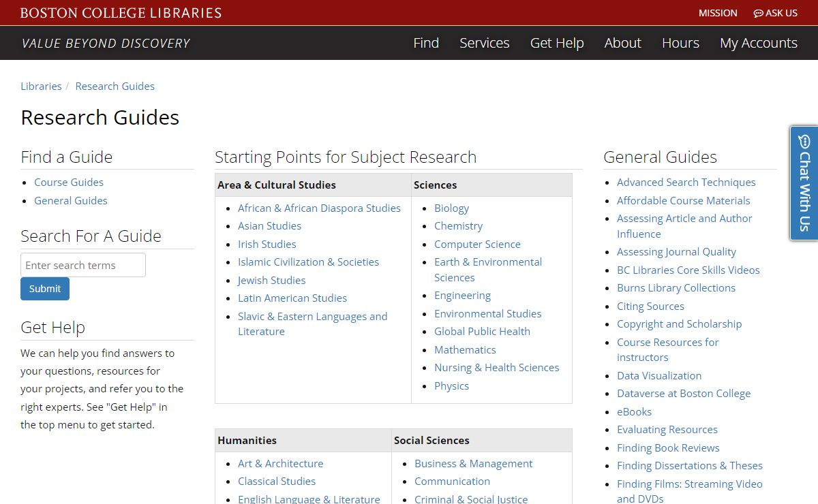Viewport: 818px width, 504px height.
Task: Open Criminal & Social Justice guide
Action: point(471,499)
